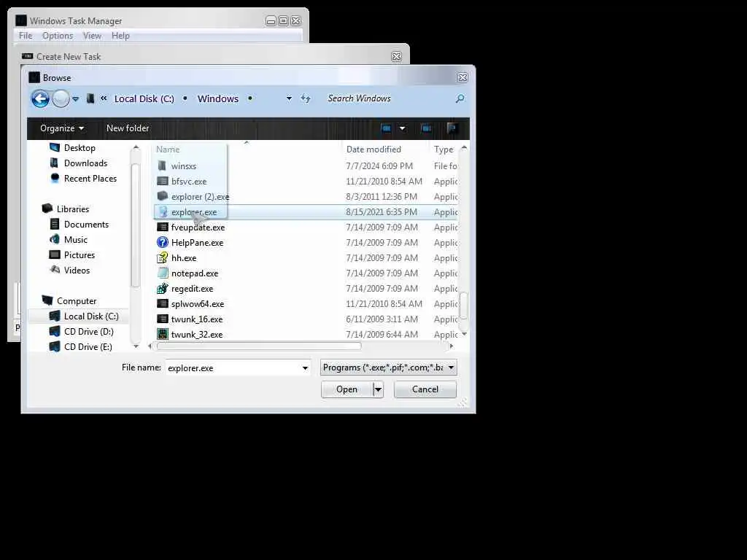Screen dimensions: 747x560
Task: Select the HelpPane.exe question mark icon
Action: point(163,242)
